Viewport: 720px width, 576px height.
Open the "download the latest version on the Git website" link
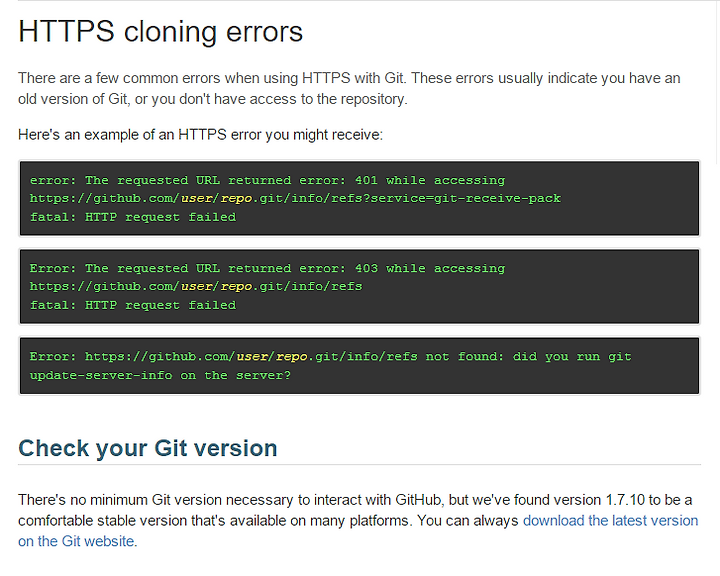610,521
